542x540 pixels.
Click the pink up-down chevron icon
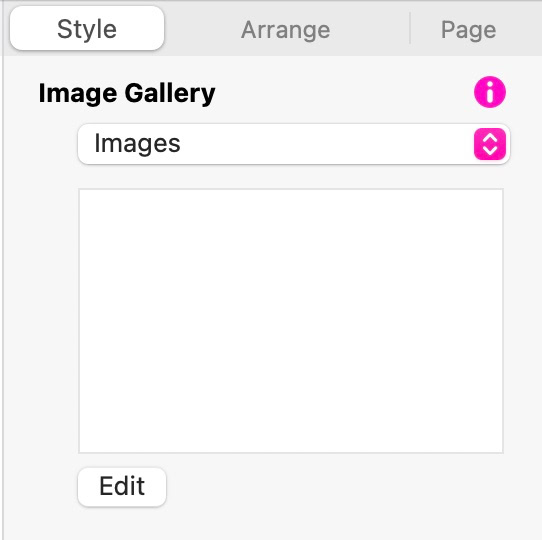489,144
